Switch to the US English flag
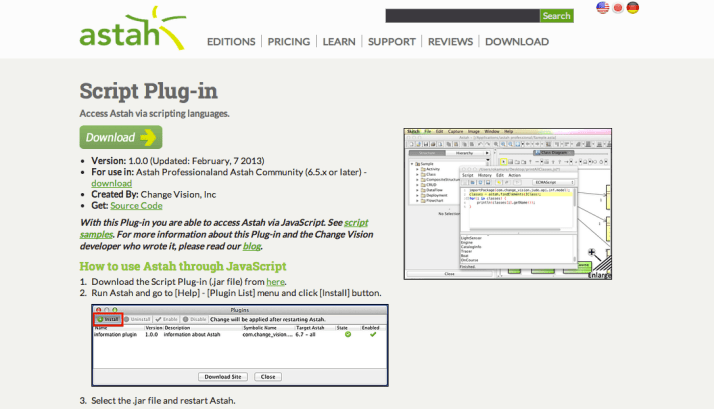 [x=602, y=8]
